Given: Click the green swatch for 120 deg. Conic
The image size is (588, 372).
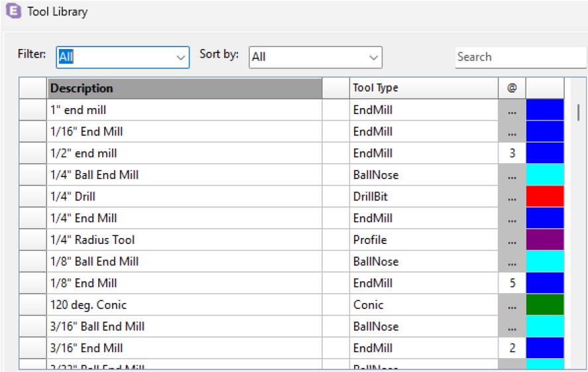Looking at the screenshot, I should tap(544, 305).
